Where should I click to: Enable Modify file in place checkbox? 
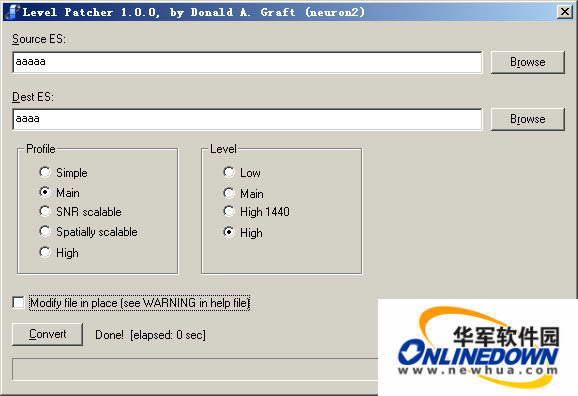click(x=18, y=303)
